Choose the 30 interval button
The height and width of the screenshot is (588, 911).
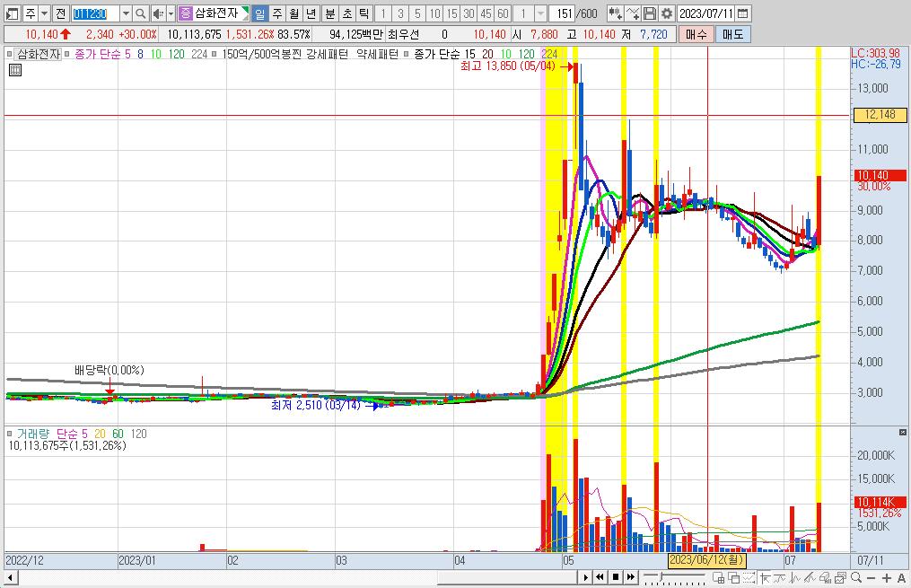tap(469, 13)
